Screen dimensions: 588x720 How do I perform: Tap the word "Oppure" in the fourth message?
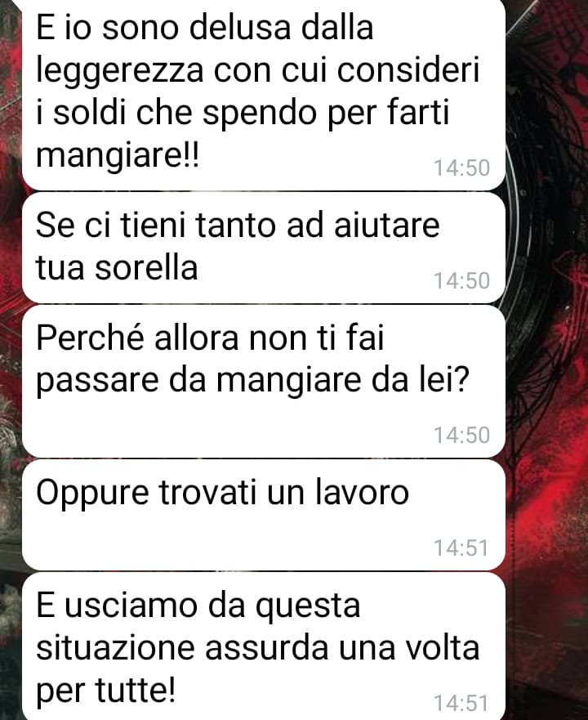(x=92, y=494)
